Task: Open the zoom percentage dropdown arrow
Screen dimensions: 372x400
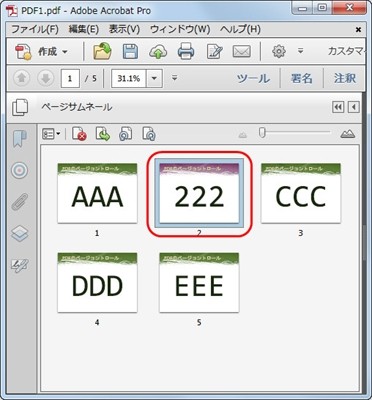Action: pyautogui.click(x=154, y=79)
